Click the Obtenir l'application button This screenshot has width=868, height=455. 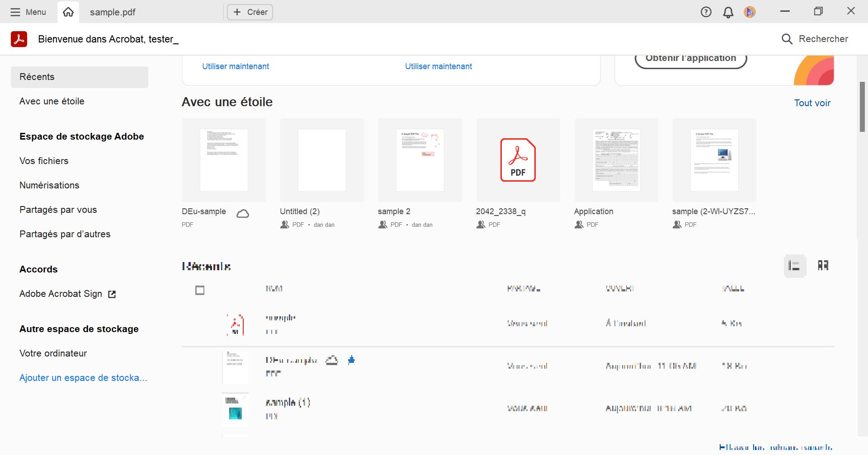[x=690, y=58]
